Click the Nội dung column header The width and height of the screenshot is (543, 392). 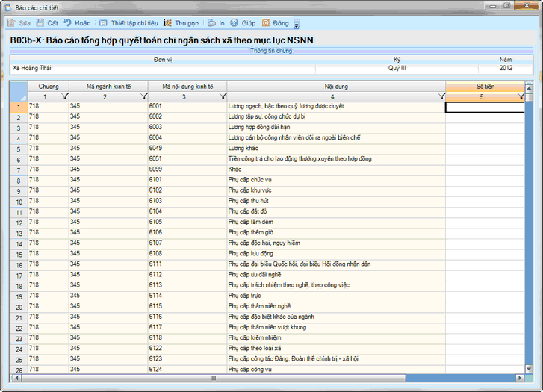[x=336, y=87]
